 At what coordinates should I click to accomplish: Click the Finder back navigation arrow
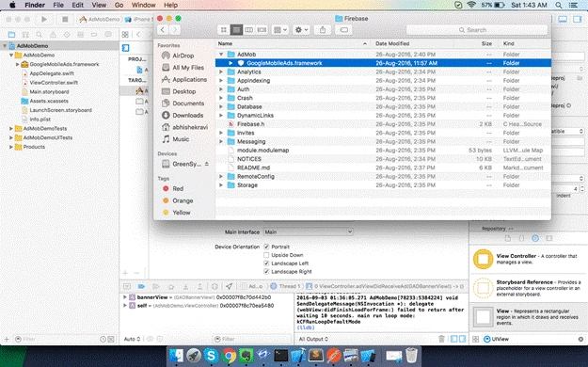(163, 30)
